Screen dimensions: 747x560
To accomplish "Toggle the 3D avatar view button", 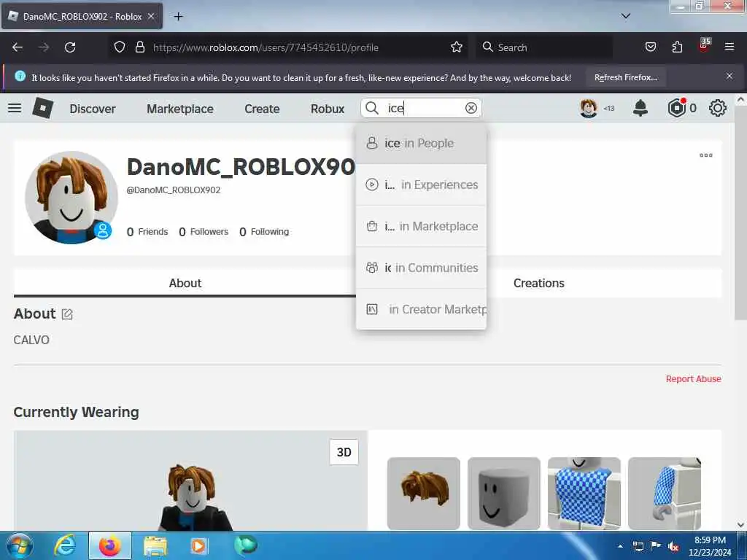I will coord(344,452).
